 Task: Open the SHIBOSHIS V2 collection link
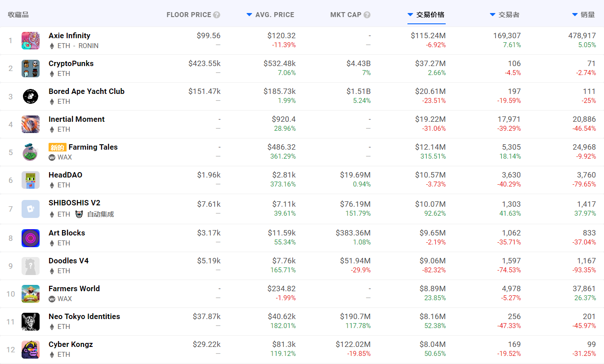74,203
